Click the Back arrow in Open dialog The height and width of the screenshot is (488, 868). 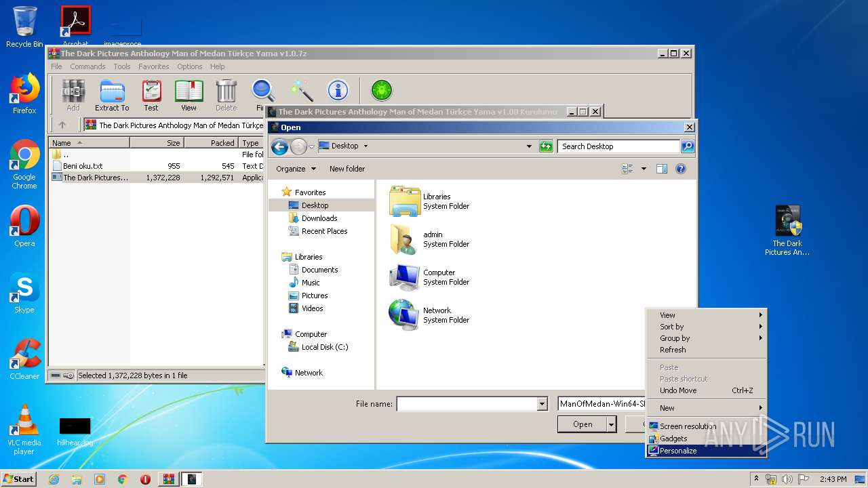(x=279, y=146)
